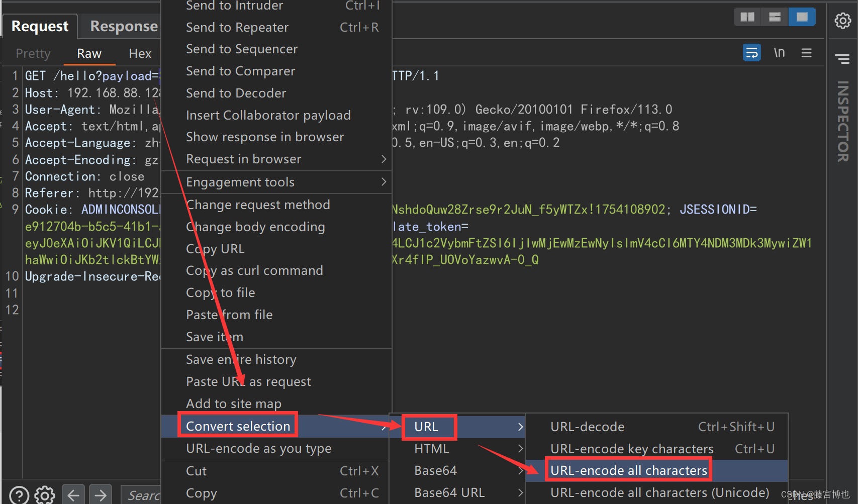The width and height of the screenshot is (858, 504).
Task: Select Copy URL menu entry
Action: point(276,249)
